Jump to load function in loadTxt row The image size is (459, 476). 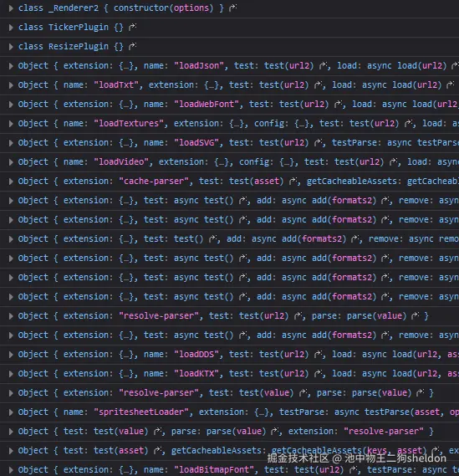pos(451,84)
